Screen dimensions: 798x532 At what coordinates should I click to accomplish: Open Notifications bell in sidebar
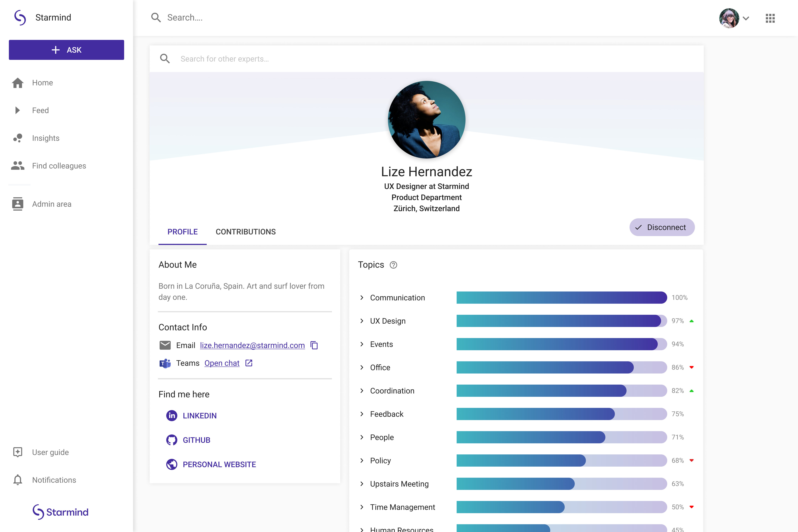(54, 480)
